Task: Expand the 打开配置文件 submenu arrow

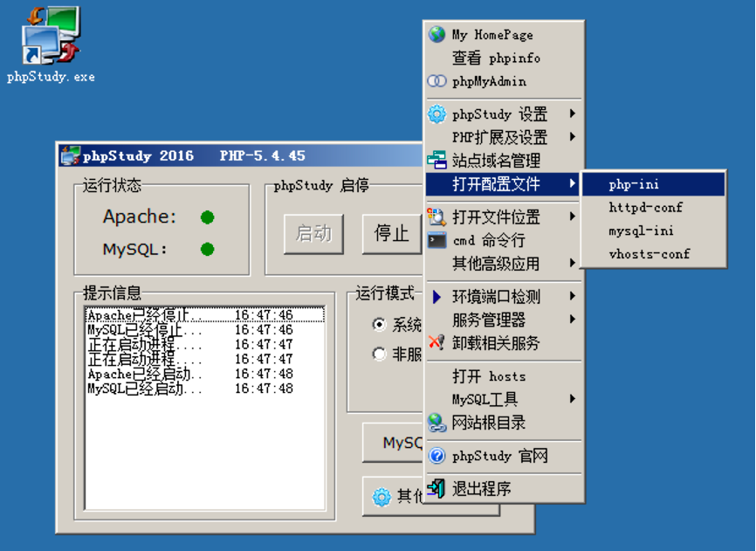Action: click(x=573, y=183)
